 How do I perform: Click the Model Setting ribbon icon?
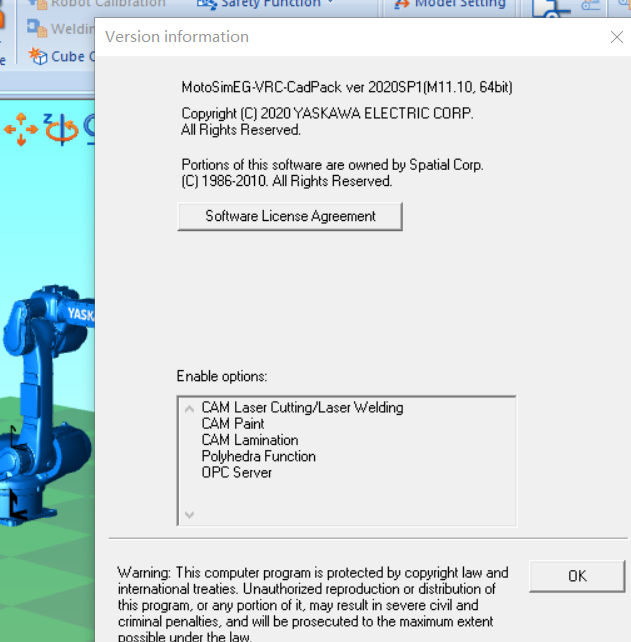pos(402,5)
